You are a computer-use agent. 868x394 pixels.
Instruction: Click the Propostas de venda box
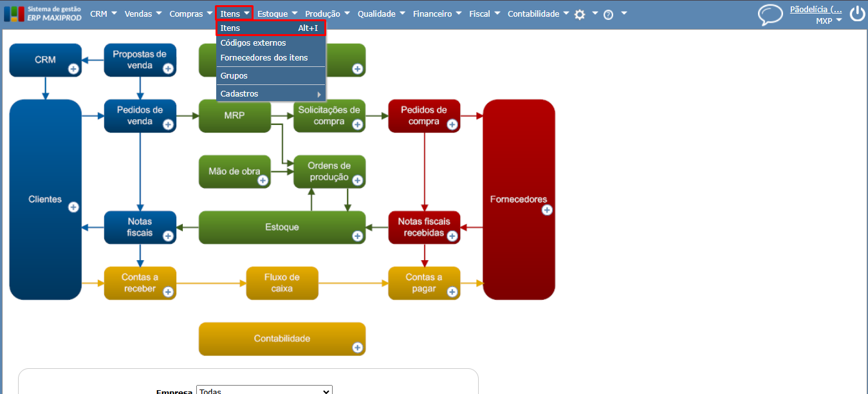point(140,60)
